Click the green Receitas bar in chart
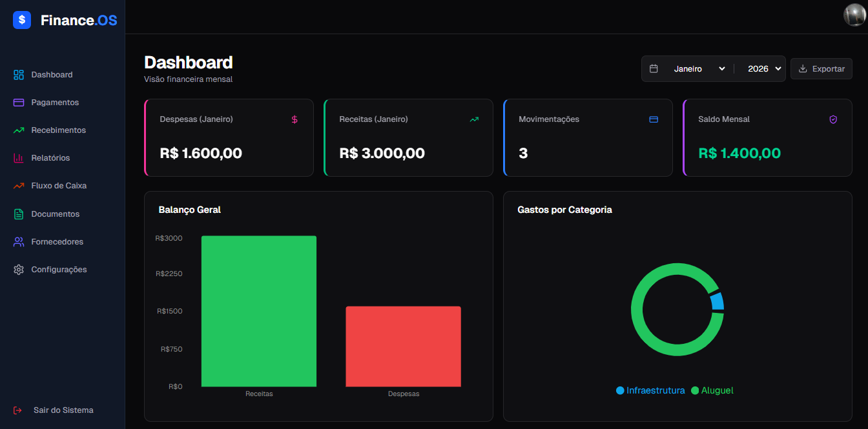 (259, 311)
